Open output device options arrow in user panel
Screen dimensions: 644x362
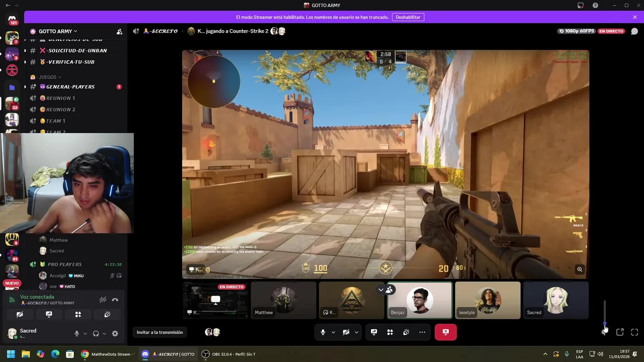click(x=104, y=333)
